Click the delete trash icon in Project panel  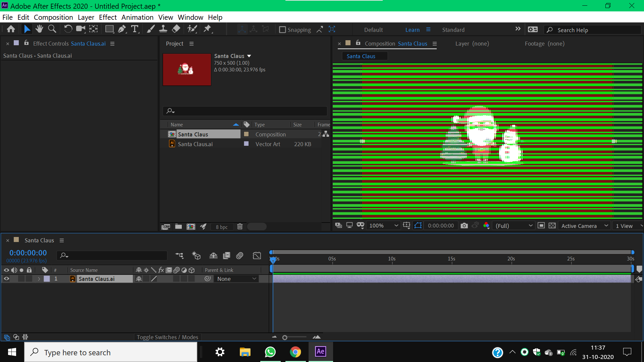pyautogui.click(x=239, y=227)
